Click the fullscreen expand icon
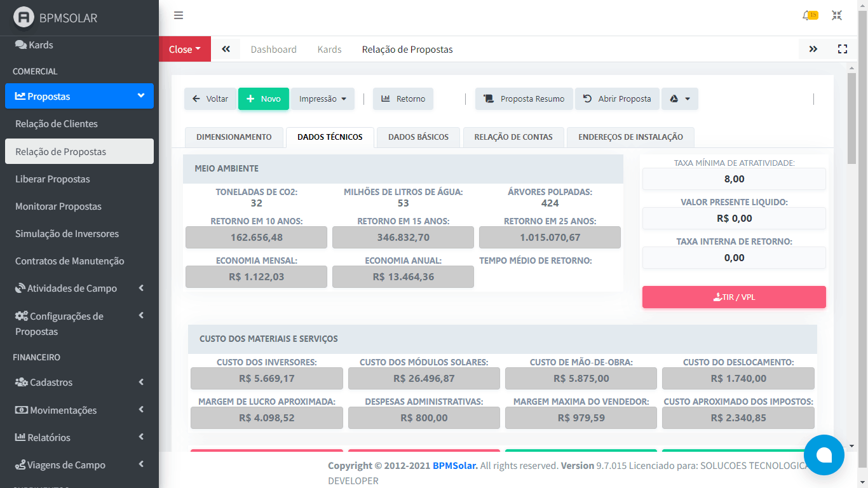868x488 pixels. [x=843, y=49]
